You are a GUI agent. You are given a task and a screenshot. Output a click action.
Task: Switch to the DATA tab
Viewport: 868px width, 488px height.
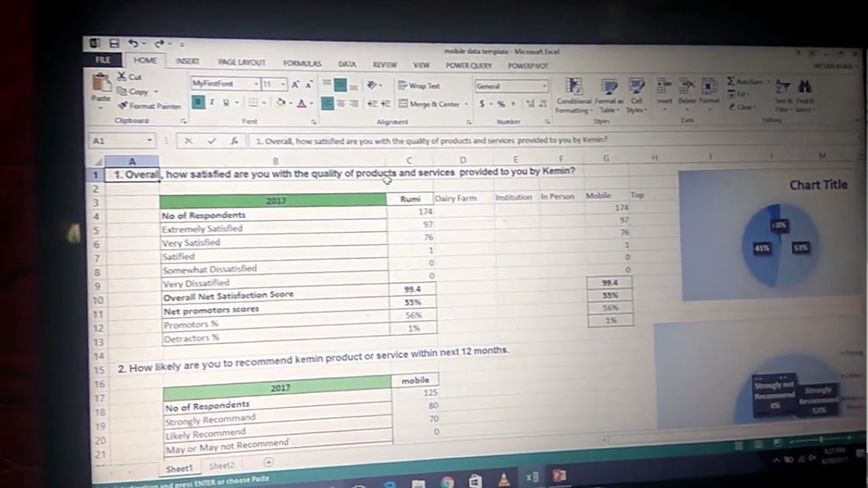pyautogui.click(x=347, y=64)
